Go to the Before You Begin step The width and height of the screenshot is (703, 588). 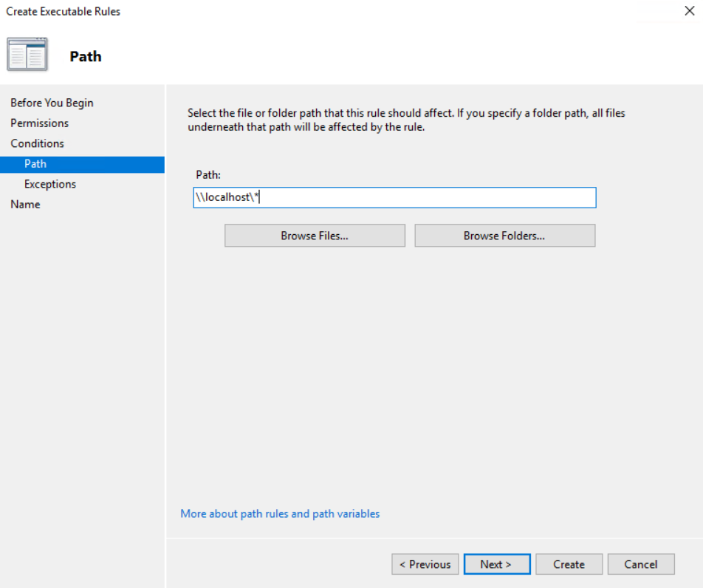pos(52,103)
